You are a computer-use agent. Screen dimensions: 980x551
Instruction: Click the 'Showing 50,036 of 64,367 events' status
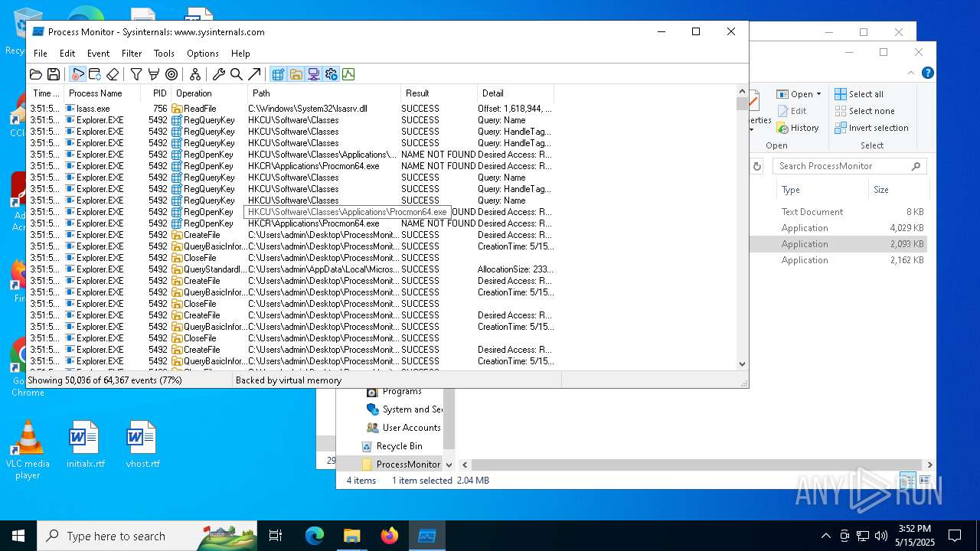(105, 380)
